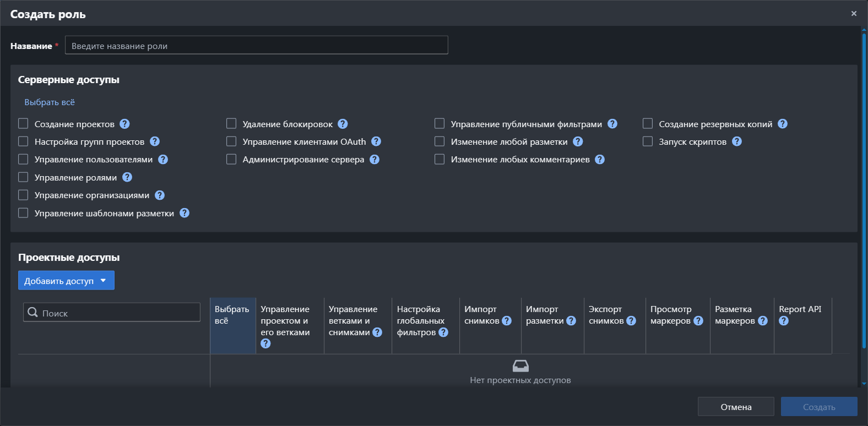This screenshot has height=426, width=868.
Task: Show help for Импорт снимков column
Action: (x=507, y=321)
